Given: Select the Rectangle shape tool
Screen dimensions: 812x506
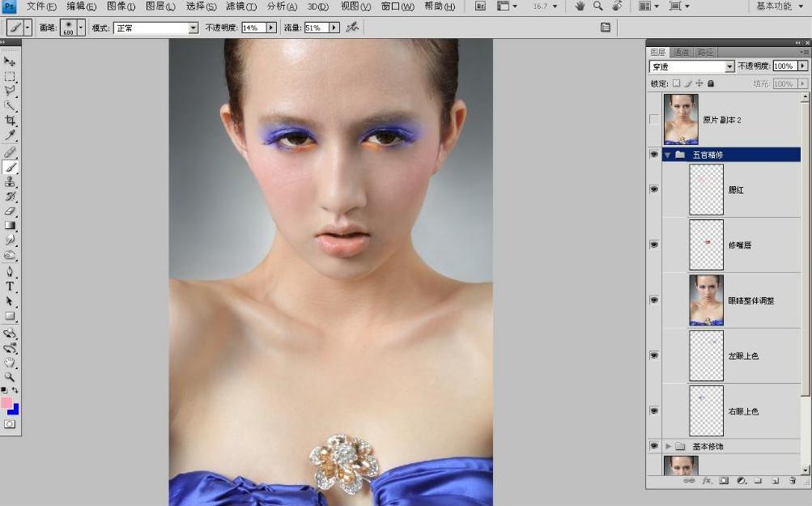Looking at the screenshot, I should 10,316.
